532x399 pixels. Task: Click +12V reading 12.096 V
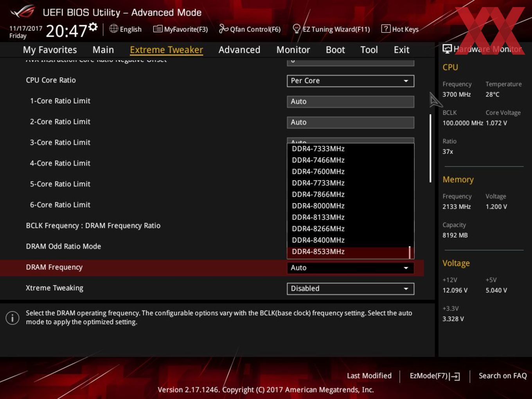455,290
